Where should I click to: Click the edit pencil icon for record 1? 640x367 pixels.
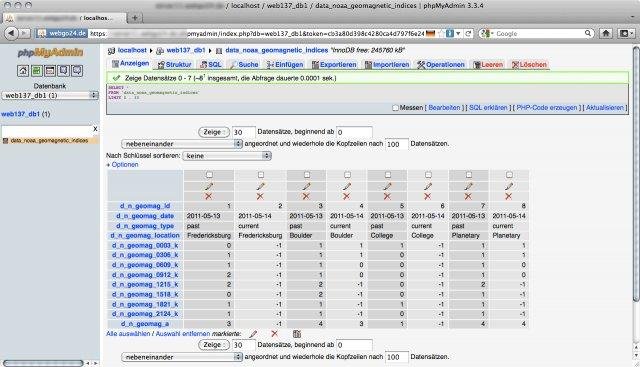[x=209, y=187]
